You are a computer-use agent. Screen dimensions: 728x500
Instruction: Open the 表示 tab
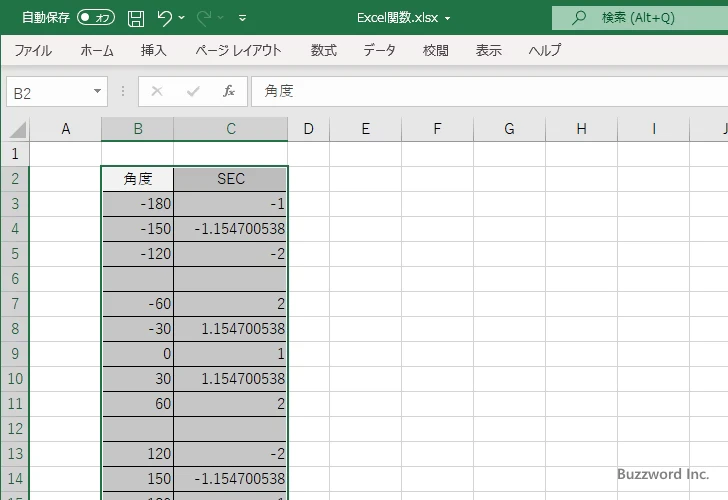(x=488, y=50)
